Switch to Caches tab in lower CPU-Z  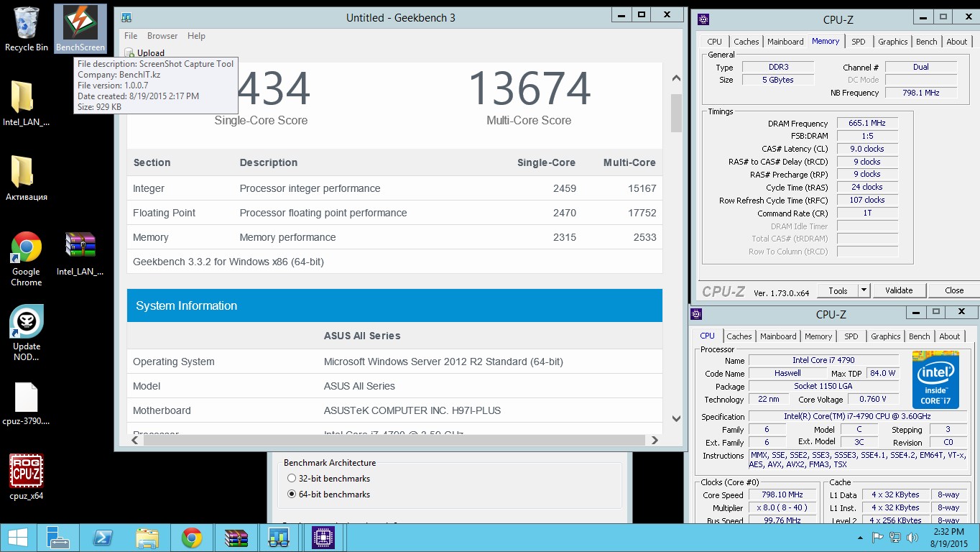(739, 336)
